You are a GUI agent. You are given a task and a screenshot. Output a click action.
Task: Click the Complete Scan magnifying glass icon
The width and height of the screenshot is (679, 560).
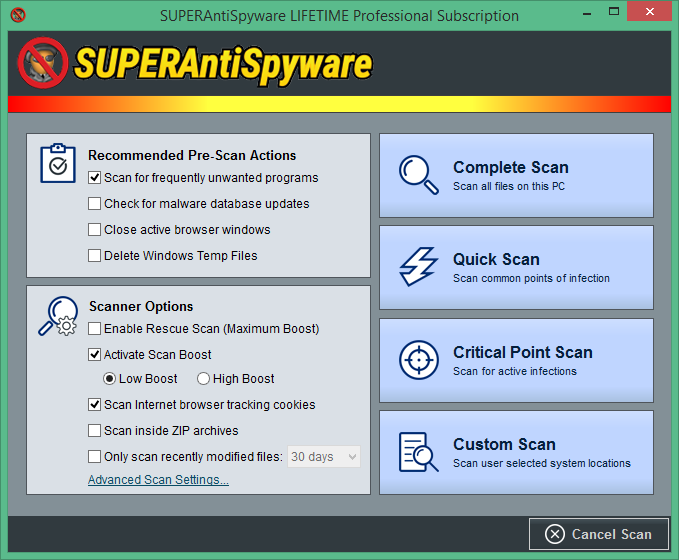point(418,175)
